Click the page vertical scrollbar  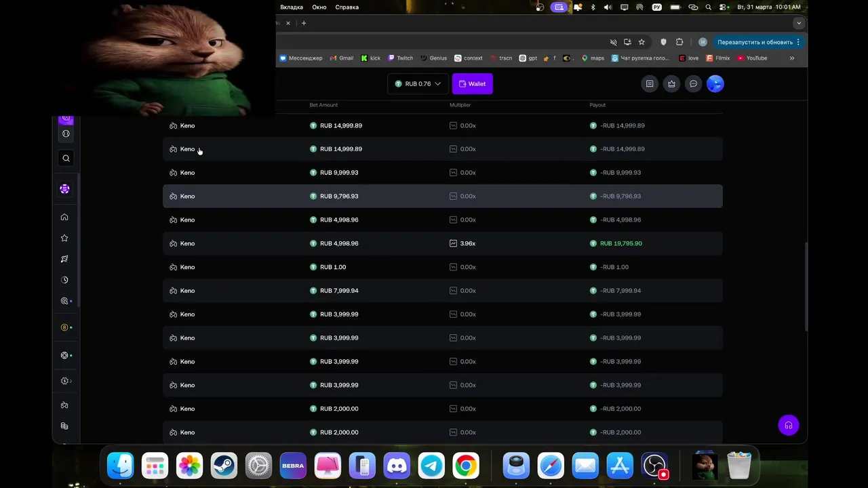(806, 287)
